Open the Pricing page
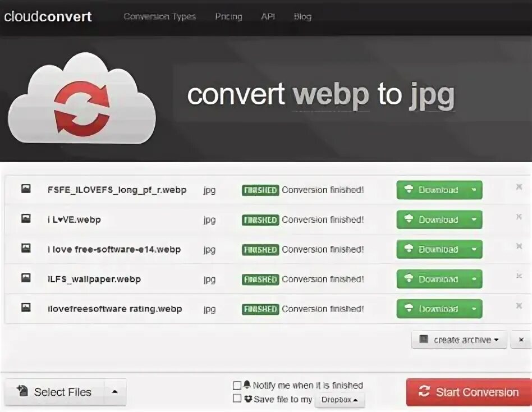This screenshot has width=532, height=412. pyautogui.click(x=228, y=17)
